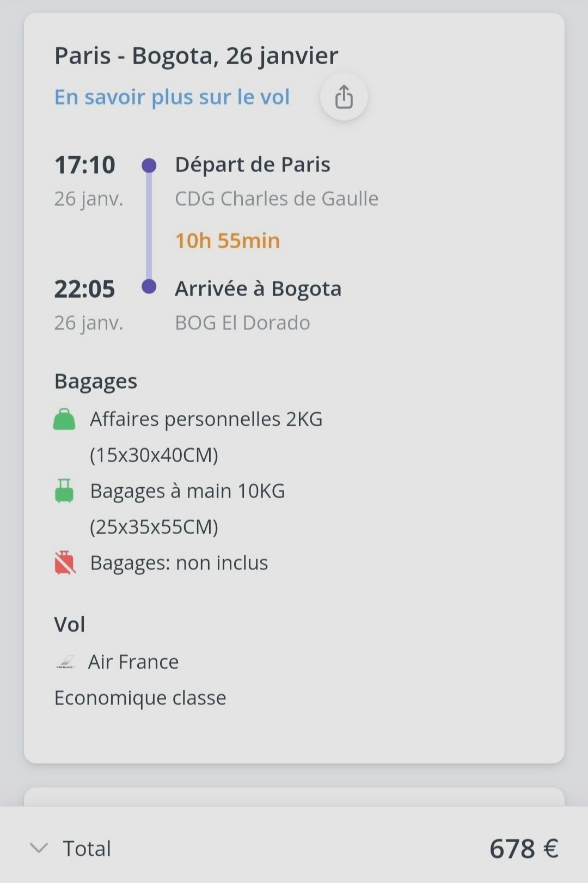Click the green personal item bag icon
The image size is (588, 883).
(x=64, y=419)
